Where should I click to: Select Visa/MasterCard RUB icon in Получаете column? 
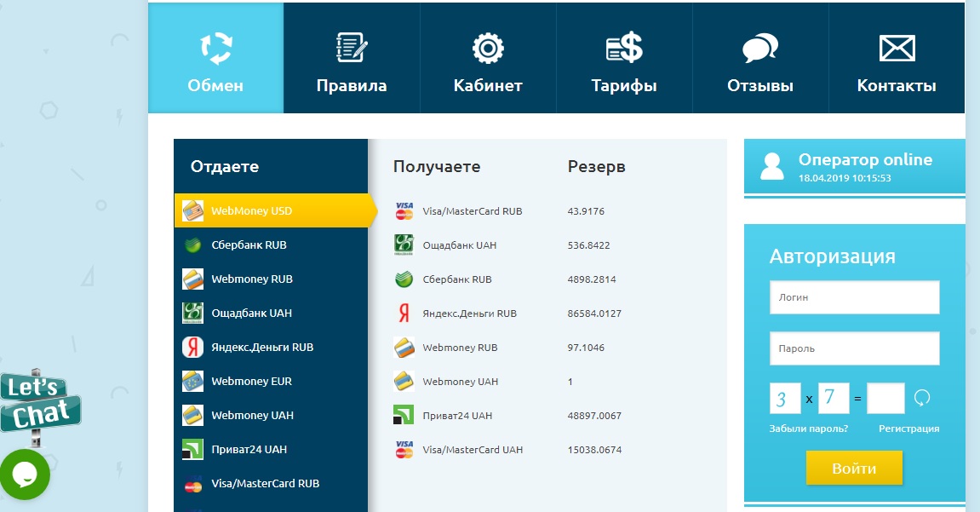click(x=404, y=211)
